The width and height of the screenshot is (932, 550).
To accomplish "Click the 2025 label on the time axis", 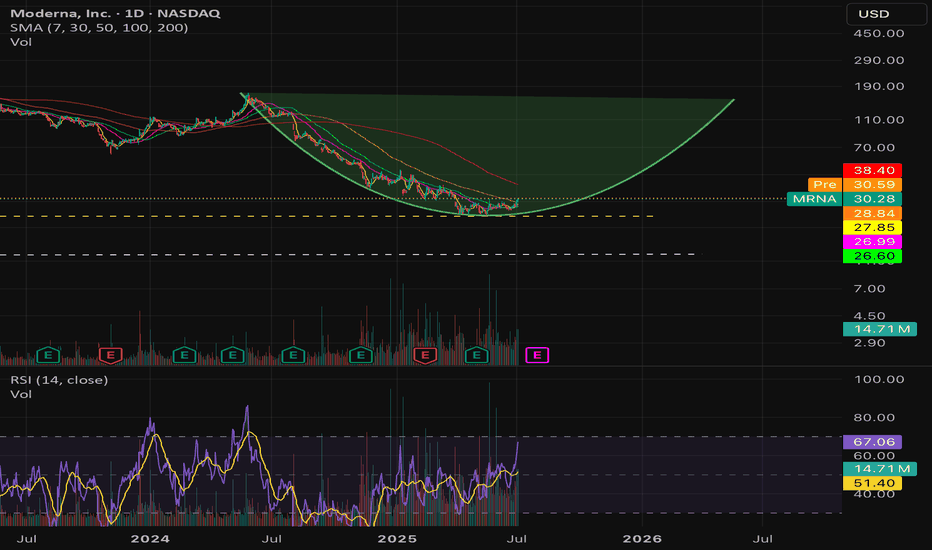I will (397, 539).
